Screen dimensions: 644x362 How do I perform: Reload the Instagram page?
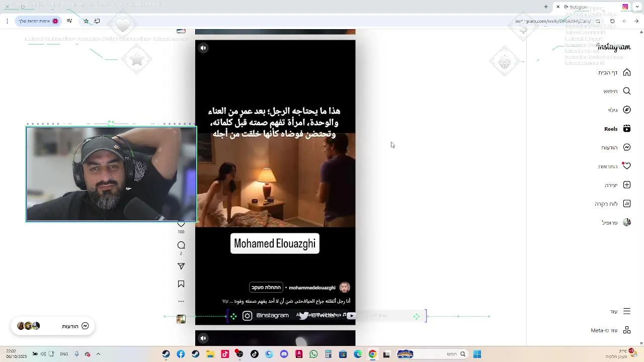click(612, 21)
